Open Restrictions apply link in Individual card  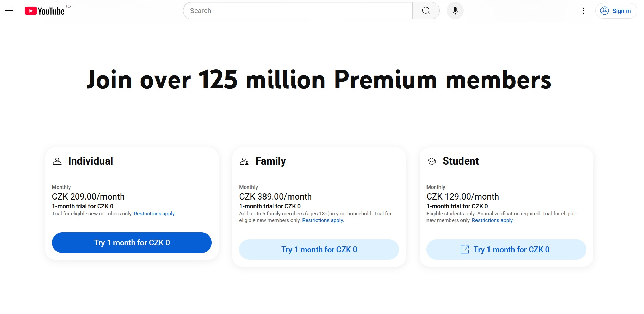coord(154,214)
